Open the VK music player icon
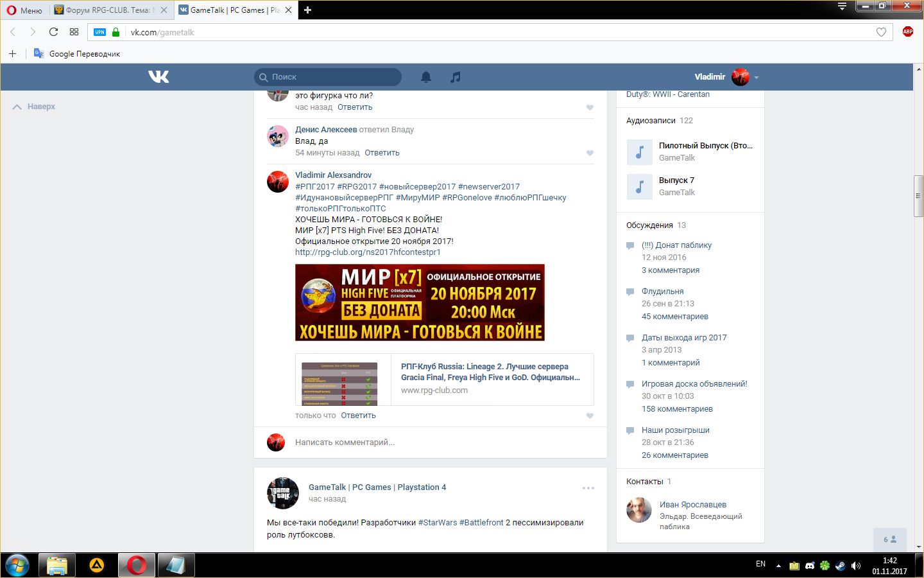 tap(456, 77)
